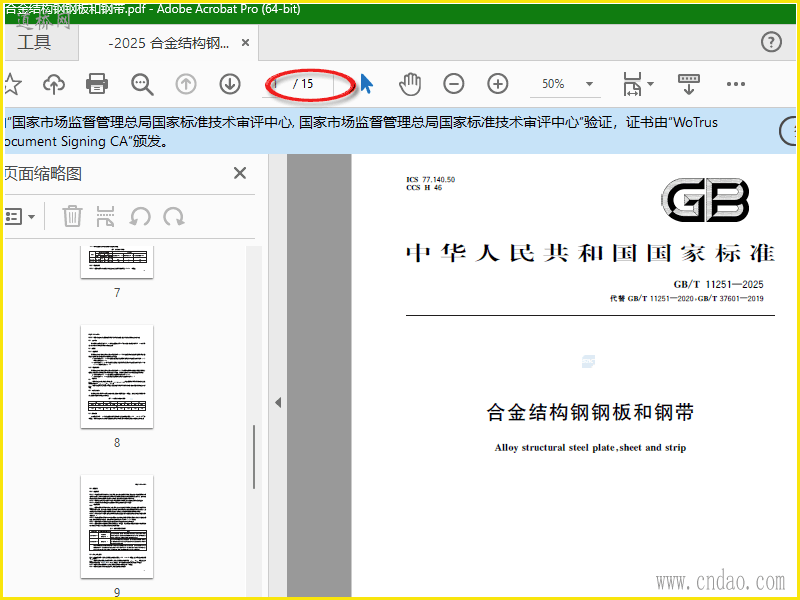Select the page 7 thumbnail
The height and width of the screenshot is (600, 800).
[117, 262]
